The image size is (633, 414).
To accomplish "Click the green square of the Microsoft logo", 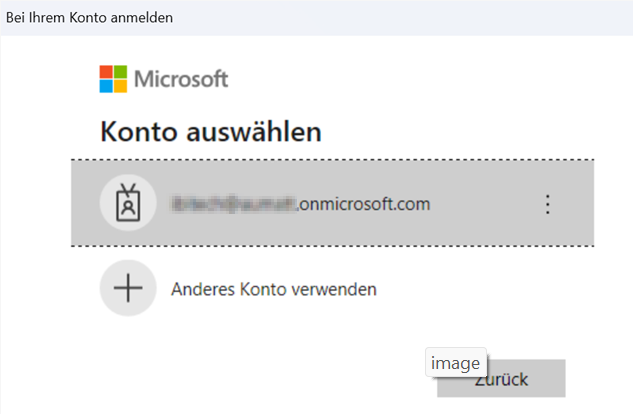I will click(120, 72).
